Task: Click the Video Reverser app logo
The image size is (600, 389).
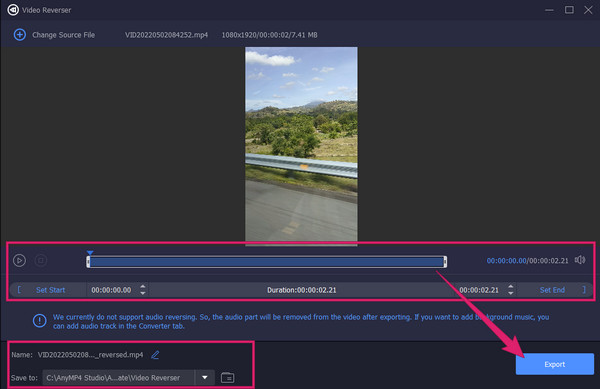Action: (13, 10)
